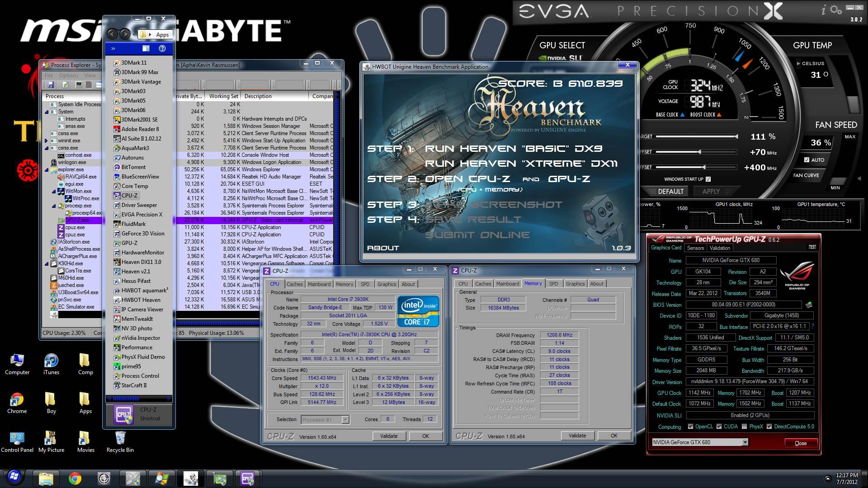
Task: Click the BIOS save chip icon in GPU-Z
Action: click(809, 305)
